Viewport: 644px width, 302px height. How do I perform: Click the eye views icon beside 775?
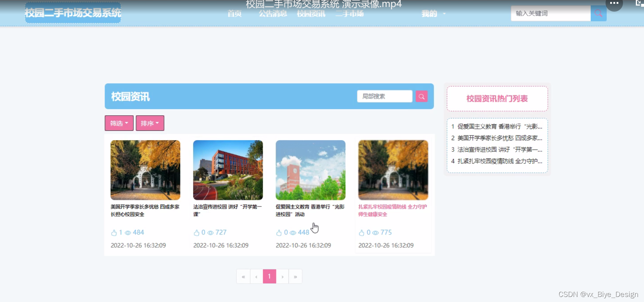[375, 233]
